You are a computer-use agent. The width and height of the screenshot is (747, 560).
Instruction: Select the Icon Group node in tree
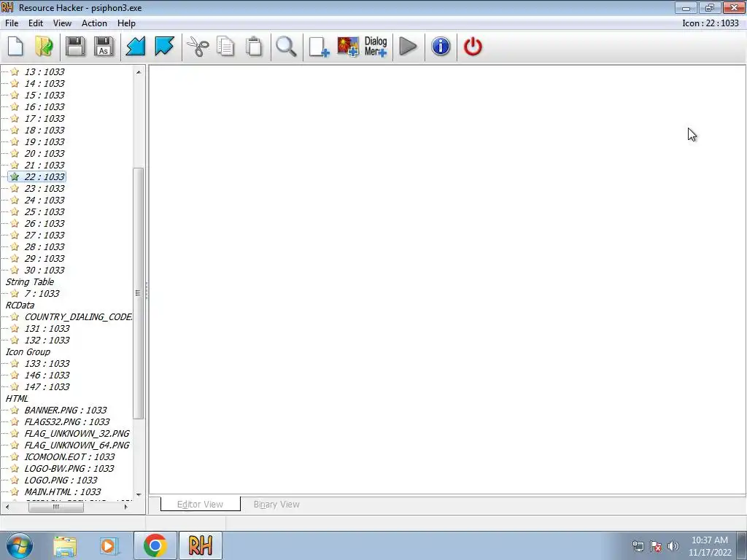28,352
